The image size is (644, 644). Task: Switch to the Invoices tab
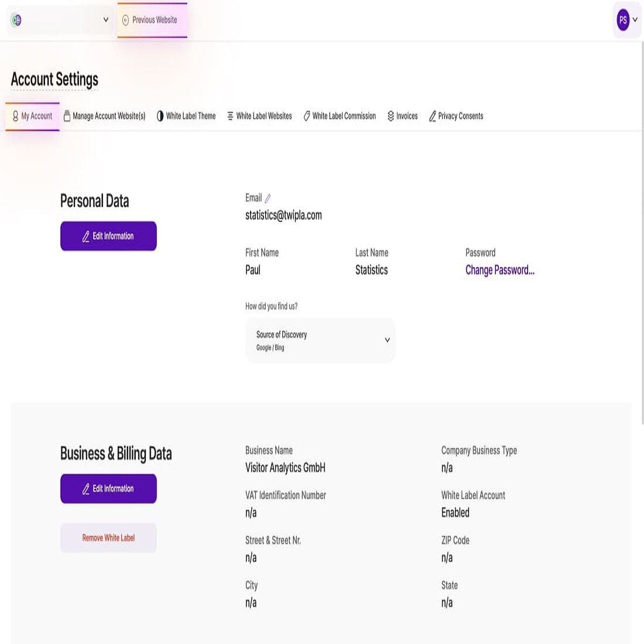[x=406, y=116]
